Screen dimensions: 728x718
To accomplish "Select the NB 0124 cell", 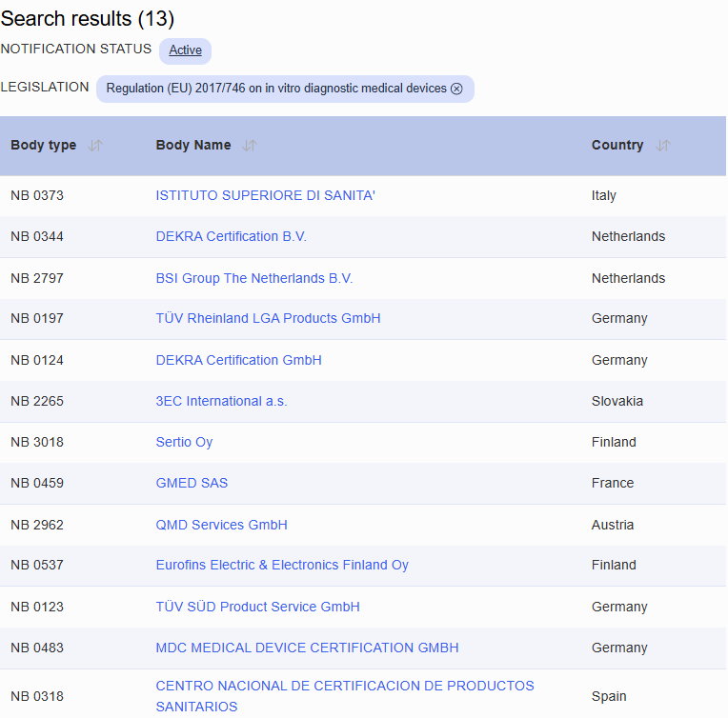I will point(37,360).
